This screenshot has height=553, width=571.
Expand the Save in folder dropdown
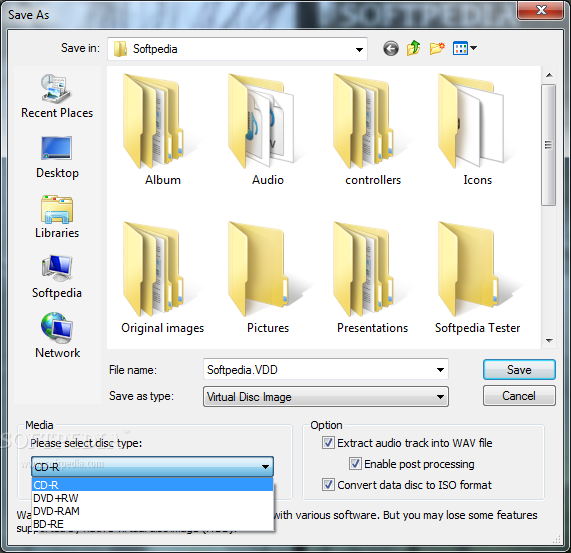[x=359, y=49]
